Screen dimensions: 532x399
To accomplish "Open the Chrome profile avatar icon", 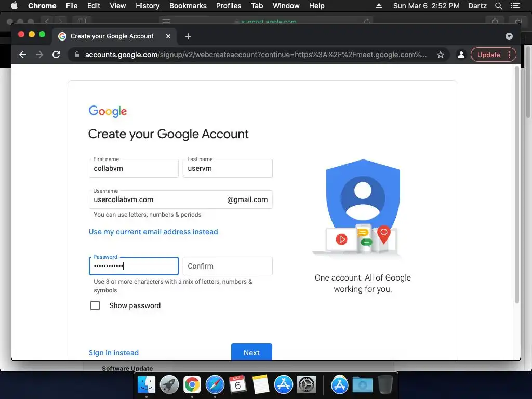I will tap(461, 55).
